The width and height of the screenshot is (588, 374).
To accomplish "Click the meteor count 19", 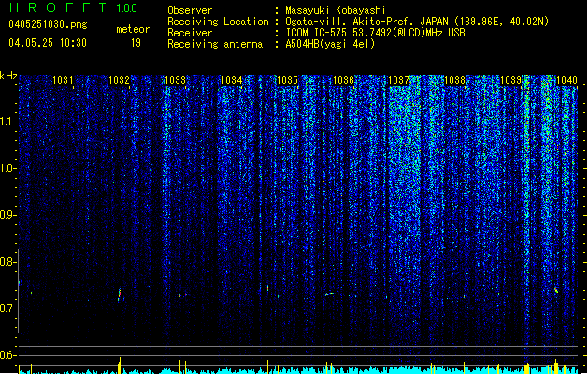I will (136, 43).
